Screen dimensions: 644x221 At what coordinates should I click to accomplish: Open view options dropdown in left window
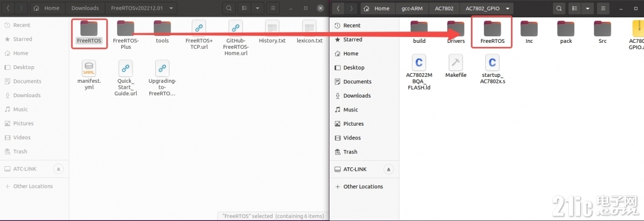click(x=257, y=8)
